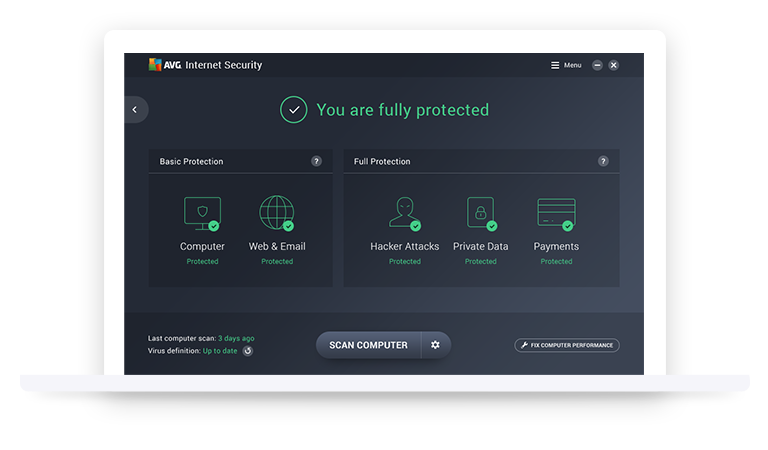Click 'Protected' status under Web & Email
The image size is (768, 450).
pyautogui.click(x=277, y=261)
